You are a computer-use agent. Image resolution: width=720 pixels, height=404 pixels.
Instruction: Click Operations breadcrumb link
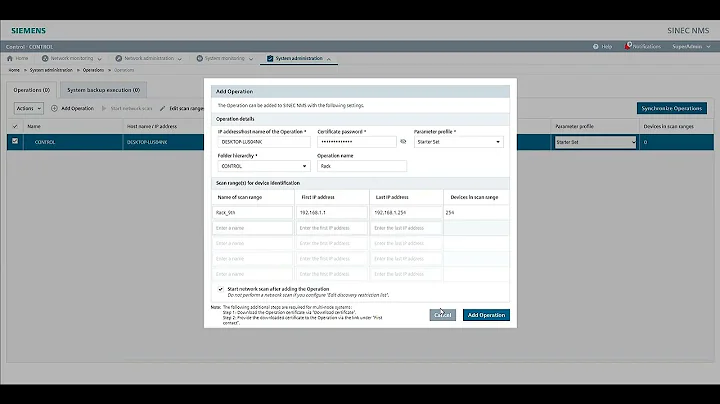93,70
